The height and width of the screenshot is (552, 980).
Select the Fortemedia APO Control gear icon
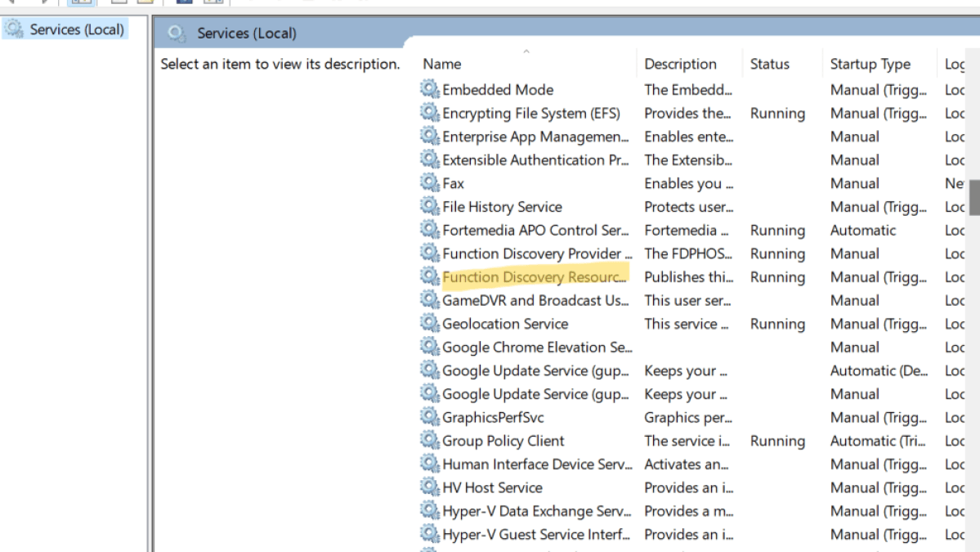click(429, 230)
